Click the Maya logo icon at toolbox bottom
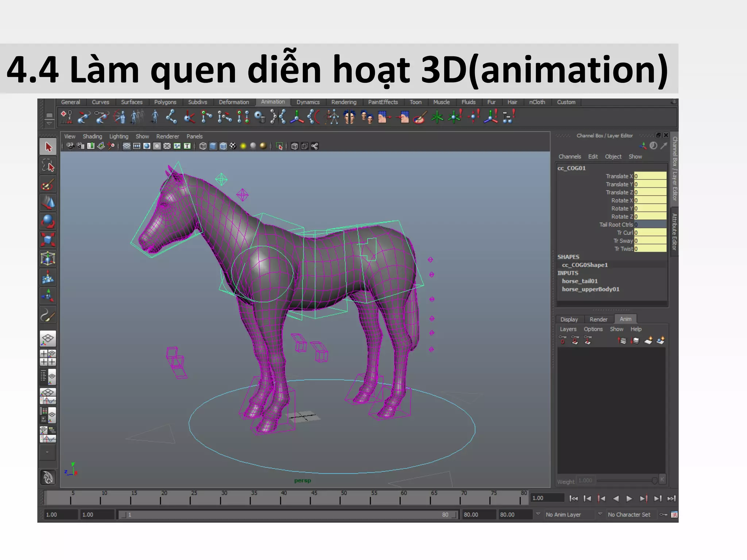 click(48, 477)
